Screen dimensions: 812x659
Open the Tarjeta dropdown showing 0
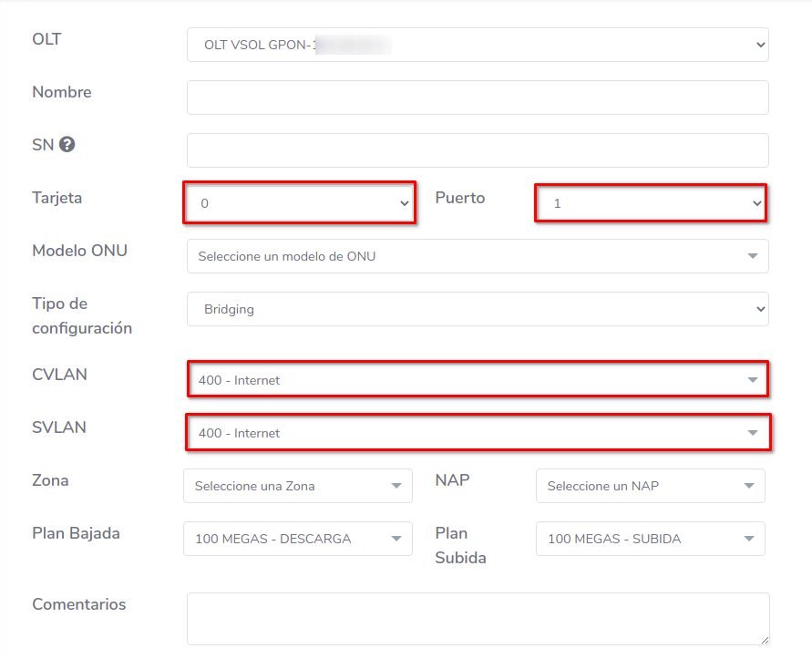click(299, 203)
